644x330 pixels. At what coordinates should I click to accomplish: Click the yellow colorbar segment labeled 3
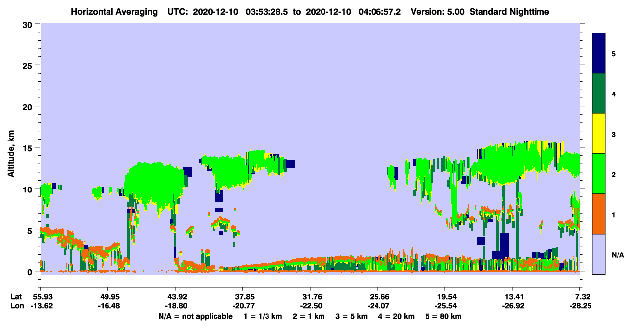pyautogui.click(x=599, y=134)
